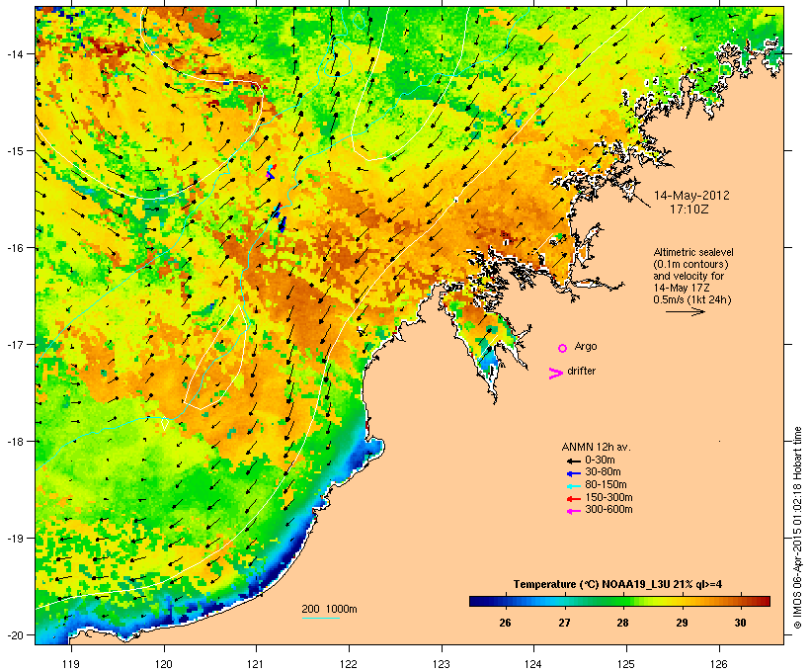The image size is (810, 672).
Task: Click longitude axis label 121
Action: click(x=256, y=664)
